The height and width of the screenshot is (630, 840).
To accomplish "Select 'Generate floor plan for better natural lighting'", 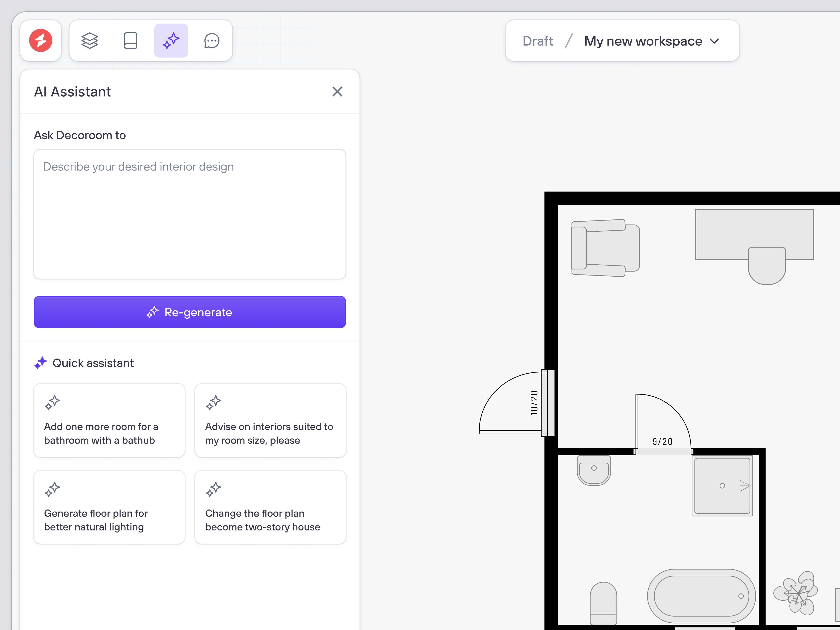I will 109,507.
